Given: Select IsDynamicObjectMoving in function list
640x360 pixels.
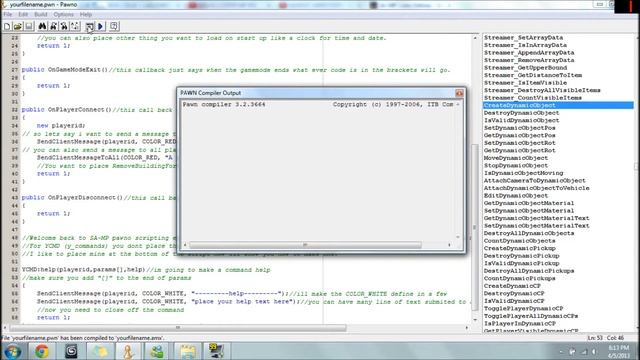Looking at the screenshot, I should (523, 173).
